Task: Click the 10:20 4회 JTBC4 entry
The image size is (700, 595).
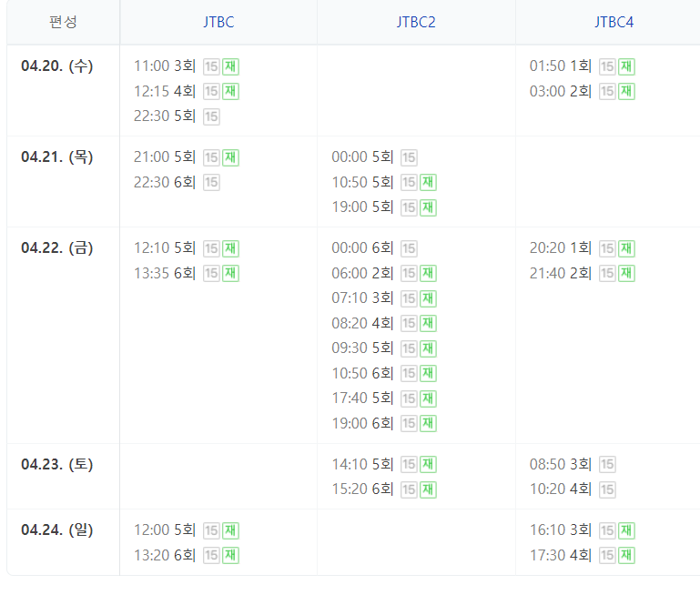Action: (x=561, y=489)
